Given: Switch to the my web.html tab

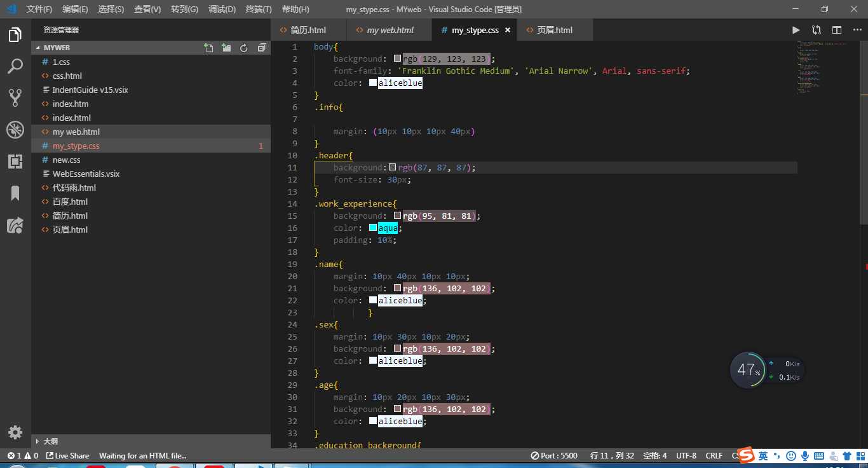Looking at the screenshot, I should click(390, 30).
